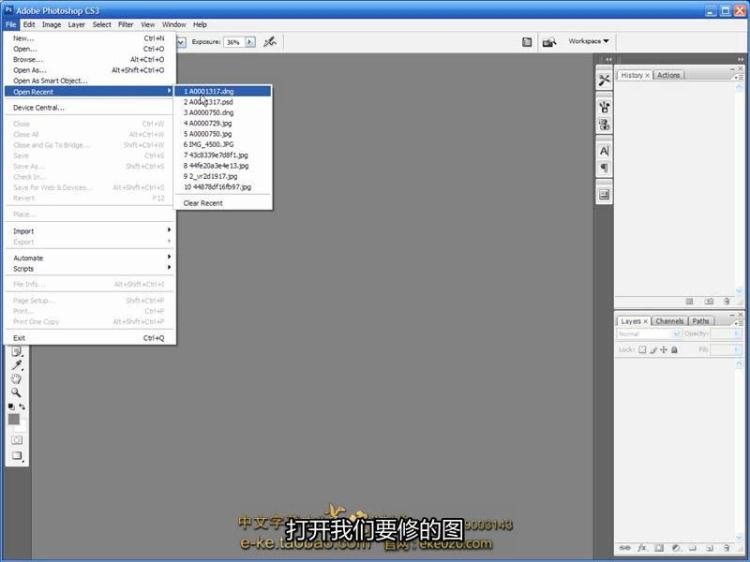750x562 pixels.
Task: Open the Filter menu
Action: pos(125,24)
